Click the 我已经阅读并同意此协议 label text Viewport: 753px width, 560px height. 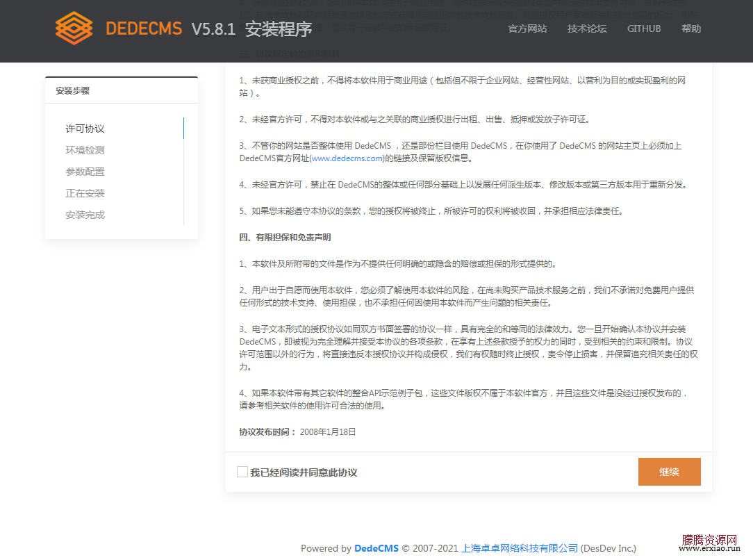(x=304, y=472)
